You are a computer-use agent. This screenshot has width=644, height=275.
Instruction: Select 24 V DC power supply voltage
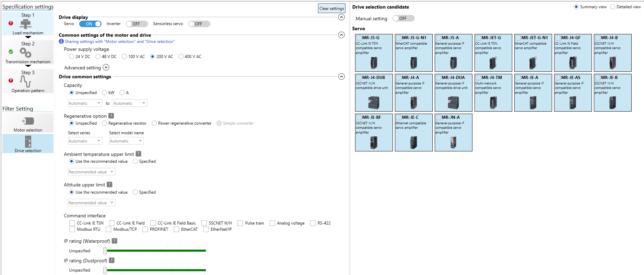tap(71, 57)
